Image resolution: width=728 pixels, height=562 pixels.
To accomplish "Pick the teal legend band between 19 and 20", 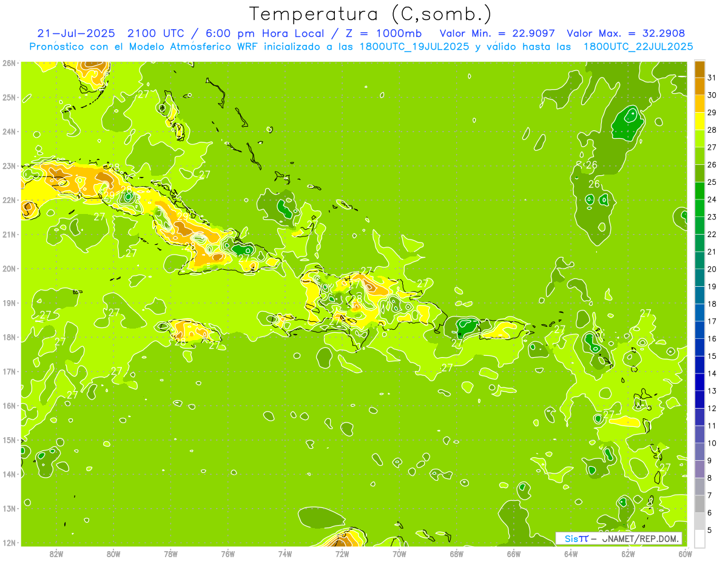I will [699, 278].
